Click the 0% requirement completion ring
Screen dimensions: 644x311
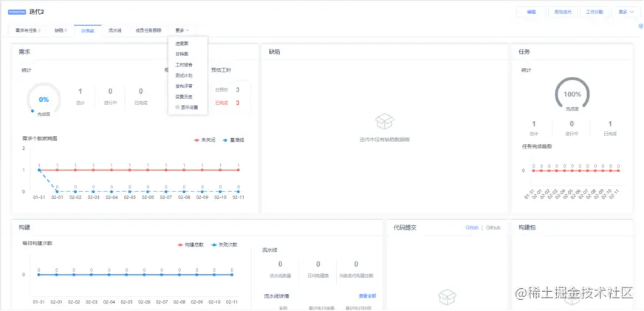pos(44,100)
